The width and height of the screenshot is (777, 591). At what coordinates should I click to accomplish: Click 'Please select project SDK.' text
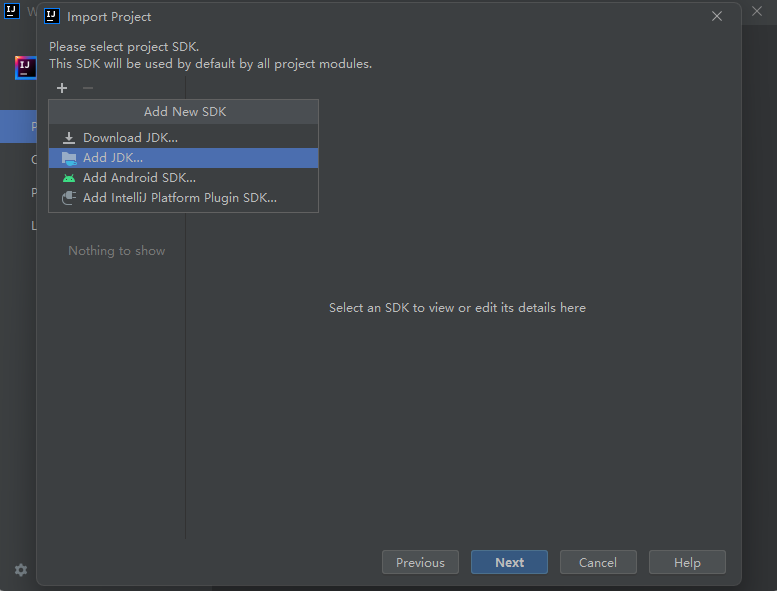(x=124, y=47)
